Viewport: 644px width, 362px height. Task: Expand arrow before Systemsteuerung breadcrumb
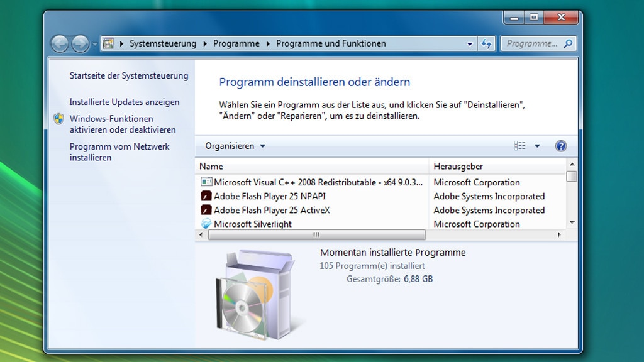click(121, 43)
